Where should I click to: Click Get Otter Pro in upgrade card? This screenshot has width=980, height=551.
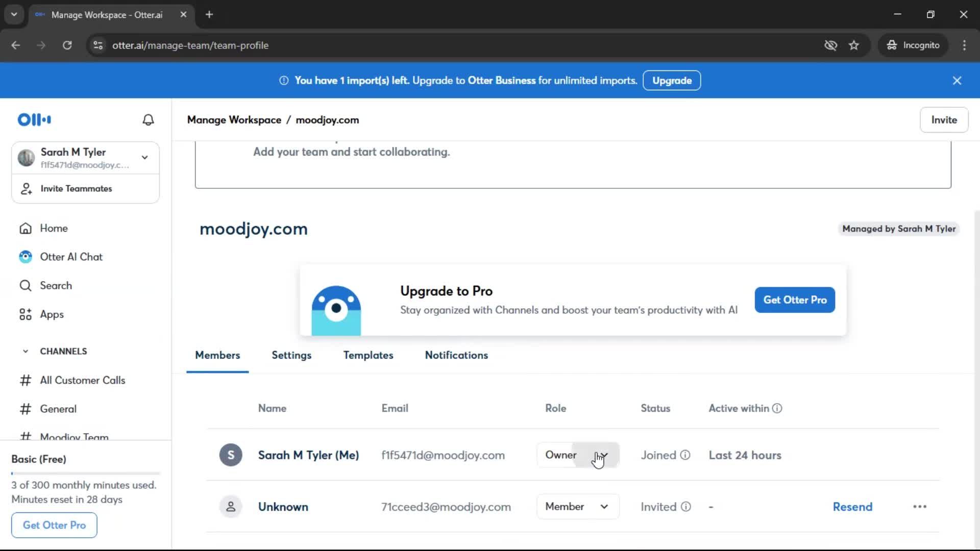pyautogui.click(x=795, y=300)
